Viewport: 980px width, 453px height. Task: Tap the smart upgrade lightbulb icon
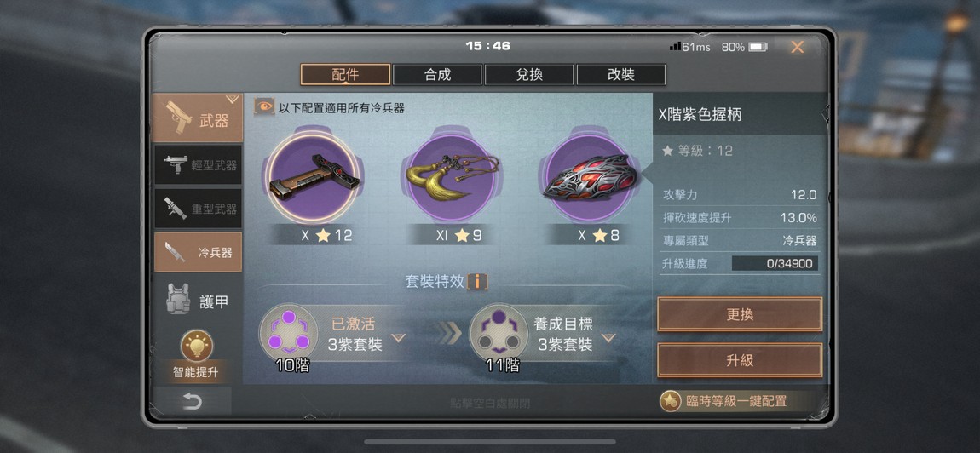pyautogui.click(x=197, y=346)
